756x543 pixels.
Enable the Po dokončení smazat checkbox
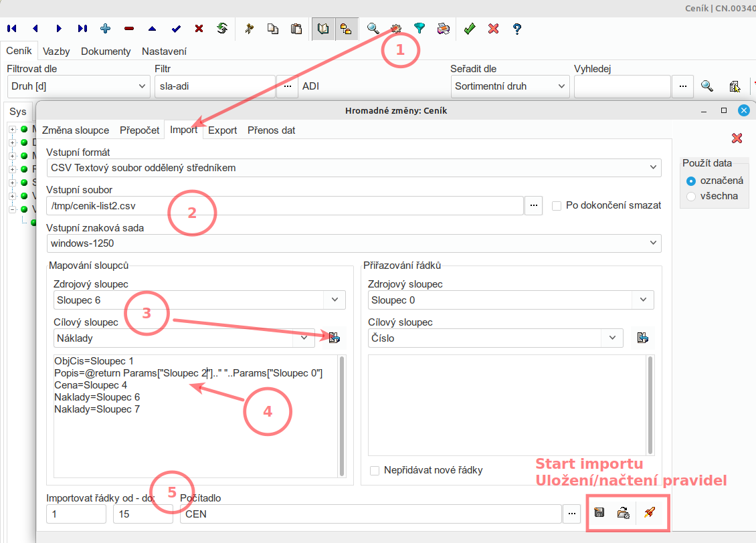(x=557, y=205)
